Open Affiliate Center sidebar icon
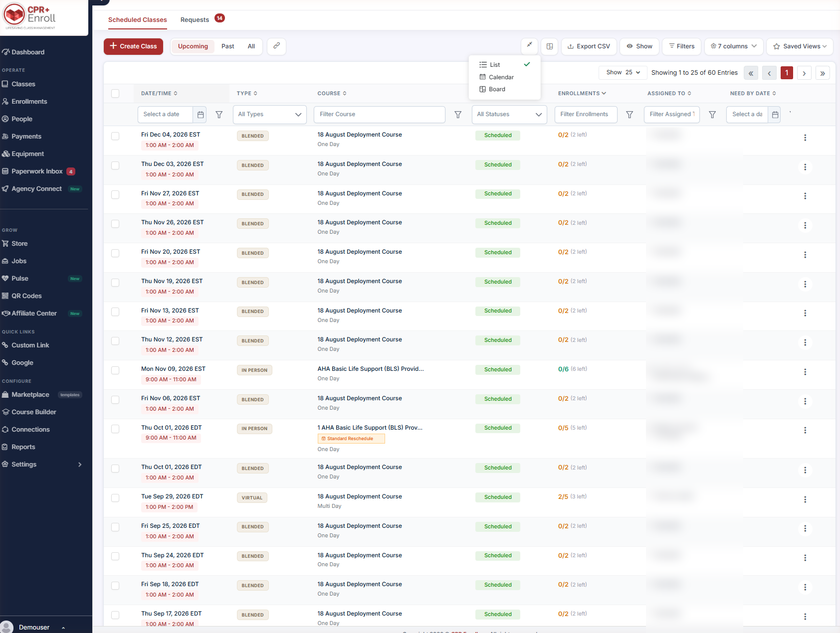This screenshot has height=633, width=840. point(5,313)
